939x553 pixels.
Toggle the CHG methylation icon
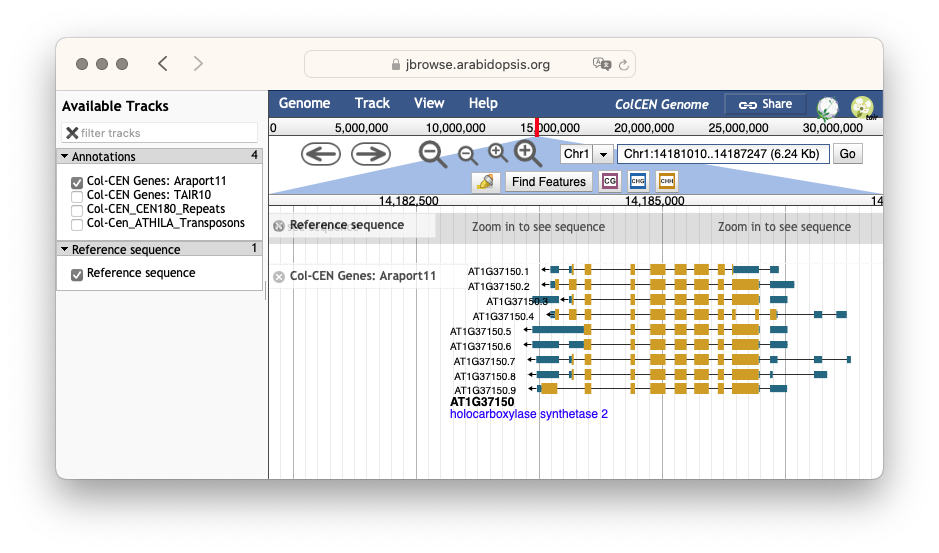tap(638, 181)
